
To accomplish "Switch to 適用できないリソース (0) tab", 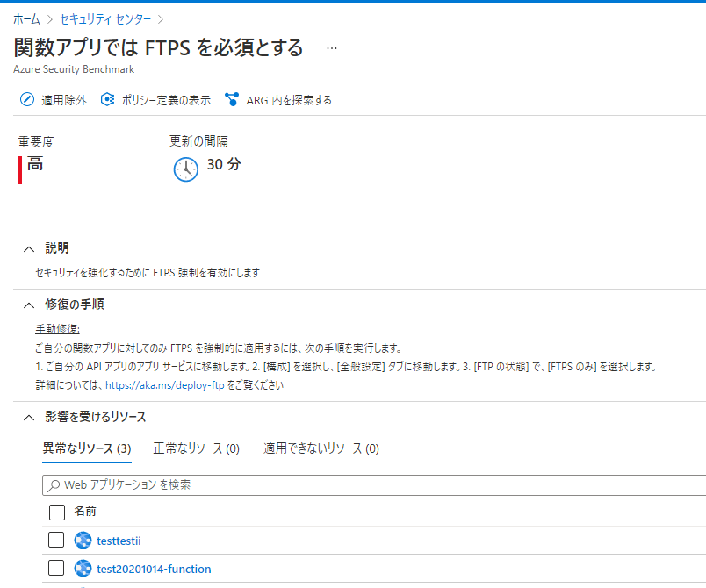I will click(x=321, y=448).
